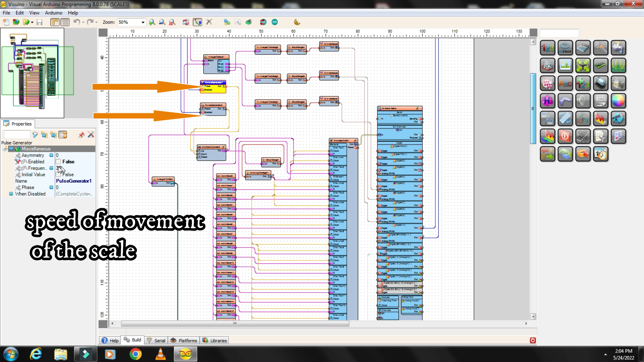Open the filter funnel document category
The image size is (644, 362).
coord(601,136)
